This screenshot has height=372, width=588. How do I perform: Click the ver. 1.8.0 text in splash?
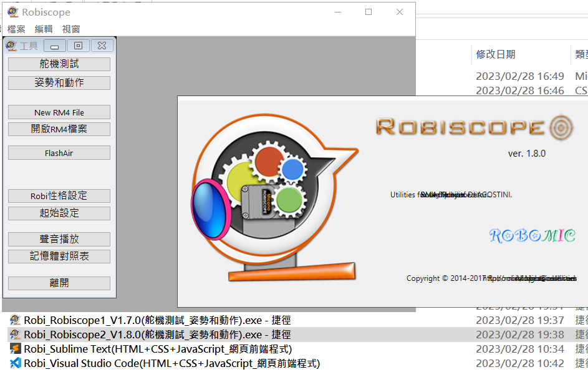(x=526, y=154)
